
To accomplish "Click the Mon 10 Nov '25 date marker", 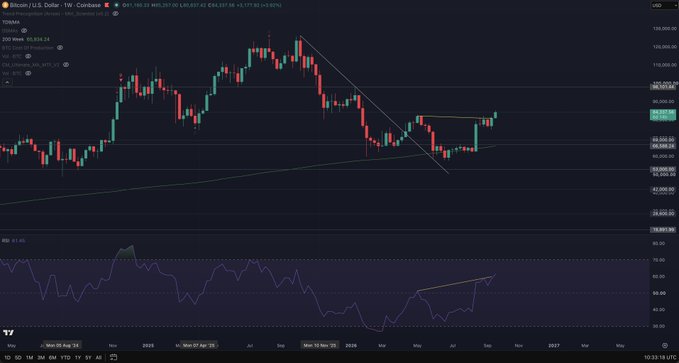I will point(320,345).
